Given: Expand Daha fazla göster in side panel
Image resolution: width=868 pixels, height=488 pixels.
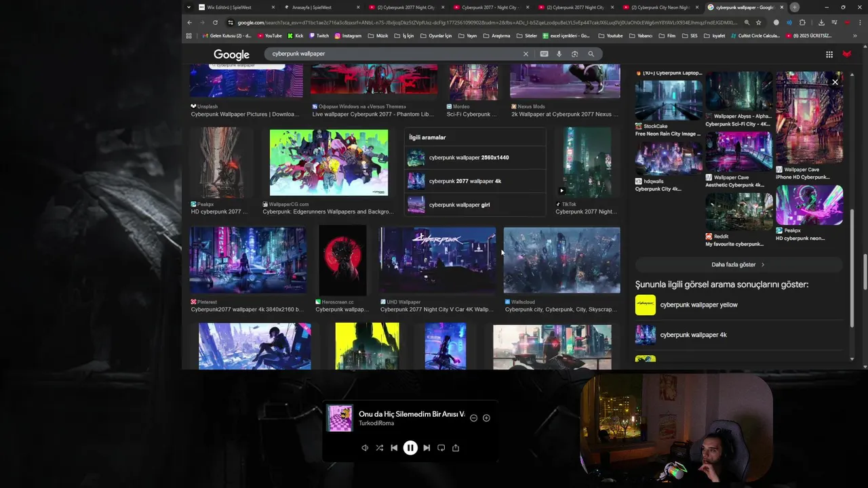Looking at the screenshot, I should 738,264.
